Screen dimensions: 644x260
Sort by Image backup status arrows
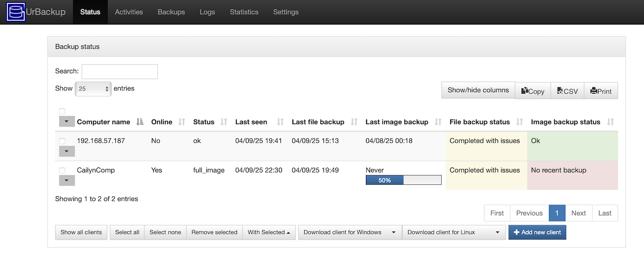[610, 122]
